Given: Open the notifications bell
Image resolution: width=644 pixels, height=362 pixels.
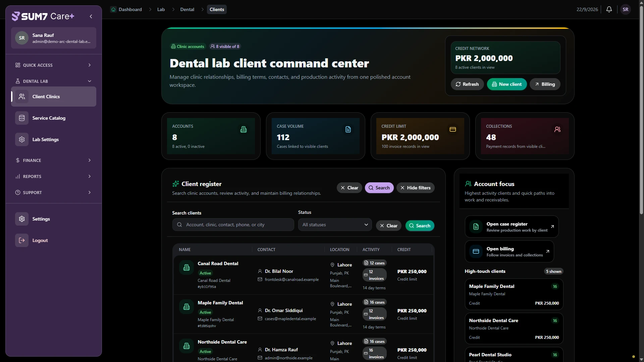Looking at the screenshot, I should pyautogui.click(x=609, y=9).
